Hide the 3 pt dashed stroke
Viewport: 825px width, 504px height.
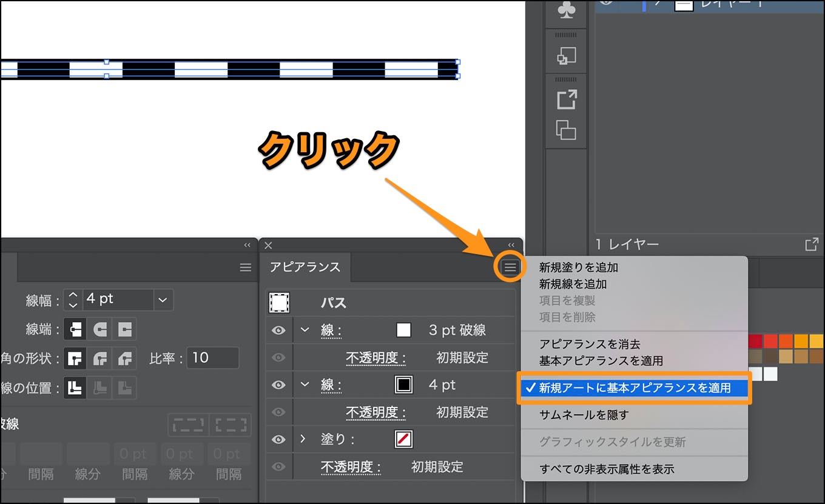pyautogui.click(x=278, y=331)
